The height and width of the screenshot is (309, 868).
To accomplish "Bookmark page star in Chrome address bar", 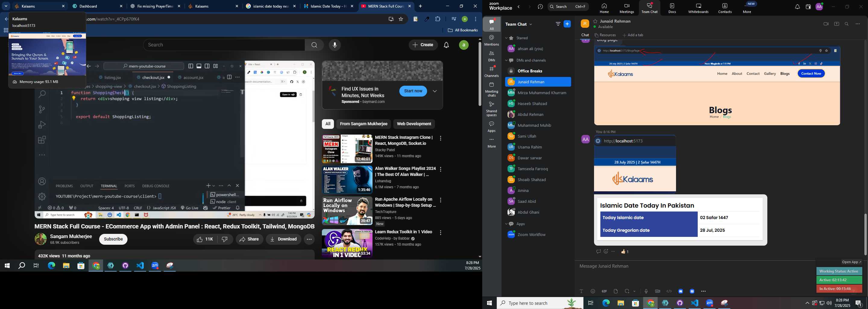I will coord(401,19).
